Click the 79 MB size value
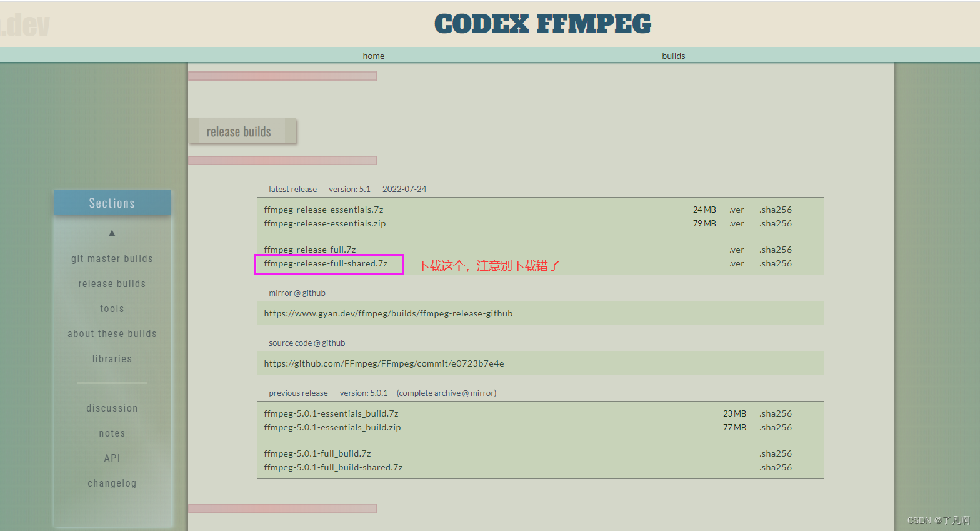Viewport: 980px width, 531px height. point(704,223)
